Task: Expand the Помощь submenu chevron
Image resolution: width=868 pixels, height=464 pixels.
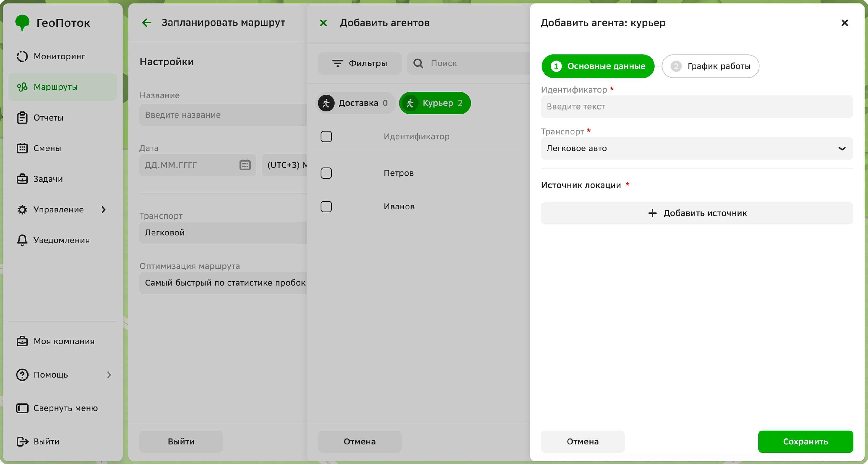Action: (x=109, y=375)
